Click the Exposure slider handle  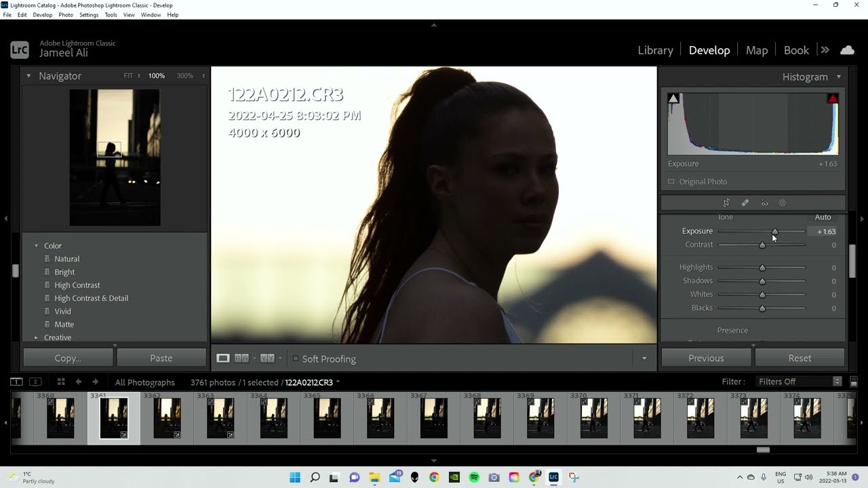(x=774, y=232)
